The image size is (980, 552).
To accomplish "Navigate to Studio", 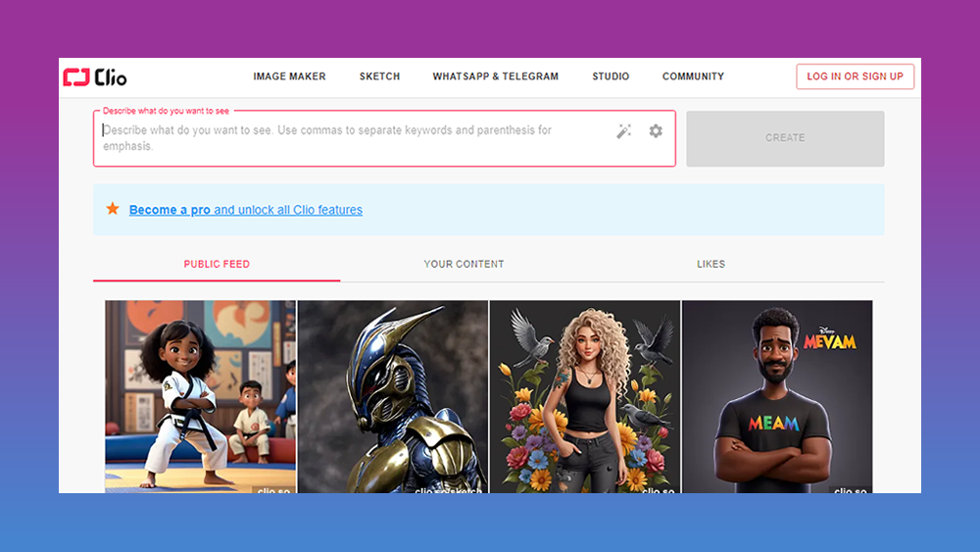I will click(611, 76).
